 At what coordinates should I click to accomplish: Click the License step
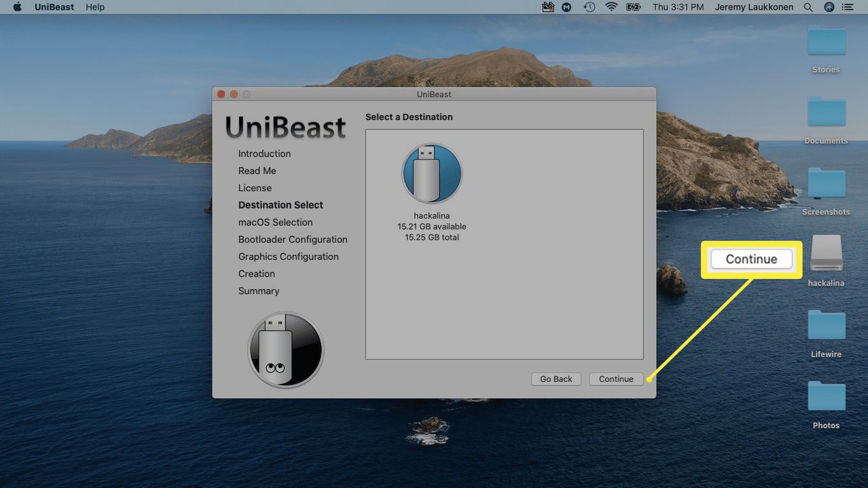255,188
